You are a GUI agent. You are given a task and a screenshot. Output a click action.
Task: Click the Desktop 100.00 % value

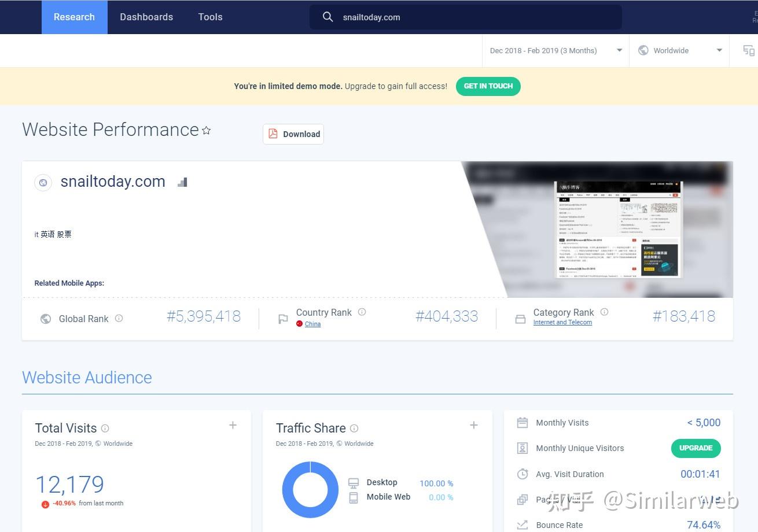click(436, 483)
